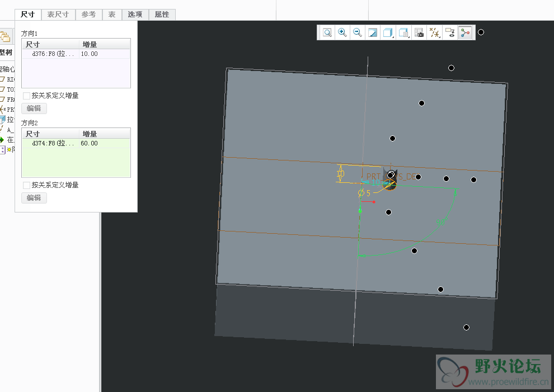Toggle the pattern dot beside the view toolbar
Viewport: 554px width, 392px height.
(x=481, y=32)
